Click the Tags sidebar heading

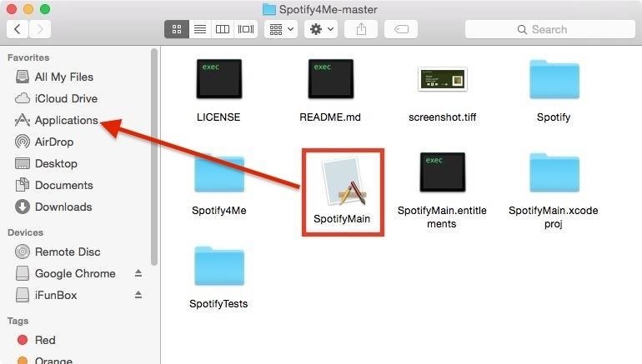click(x=18, y=321)
